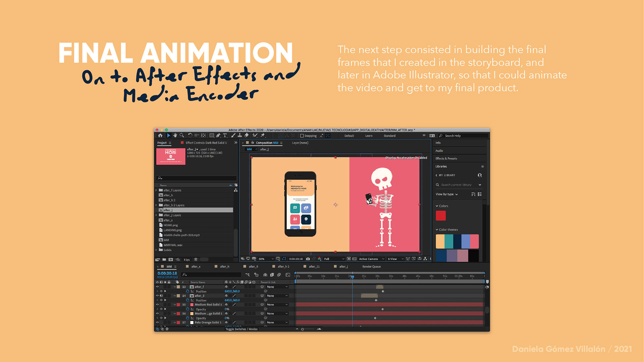Collapse the Colors section in Libraries
The height and width of the screenshot is (362, 644).
[x=437, y=206]
